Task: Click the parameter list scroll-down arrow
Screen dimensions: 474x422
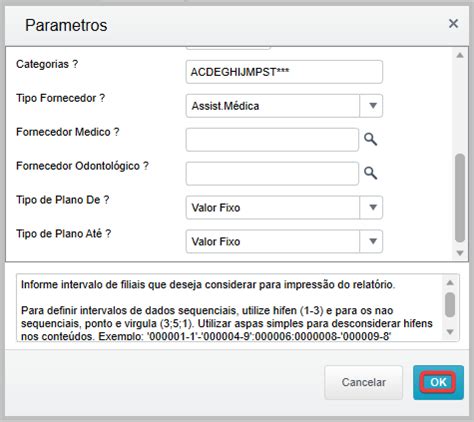Action: pos(460,253)
